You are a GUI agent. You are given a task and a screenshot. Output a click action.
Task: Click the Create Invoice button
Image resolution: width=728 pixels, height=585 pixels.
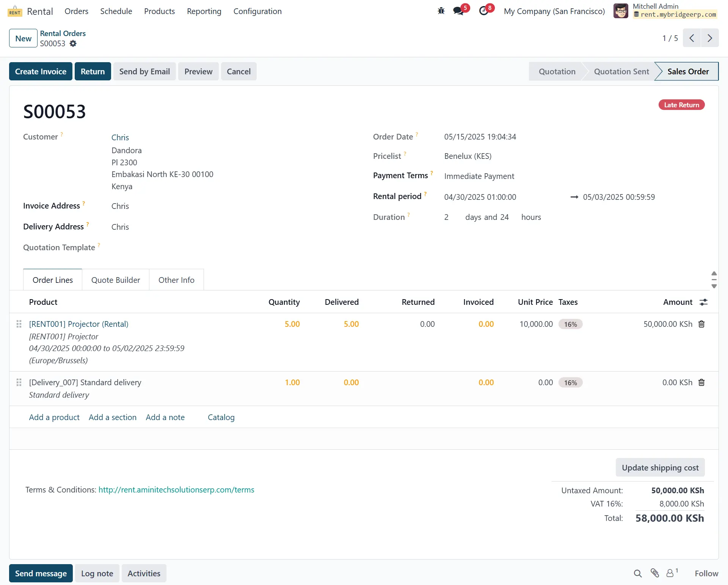[x=41, y=71]
